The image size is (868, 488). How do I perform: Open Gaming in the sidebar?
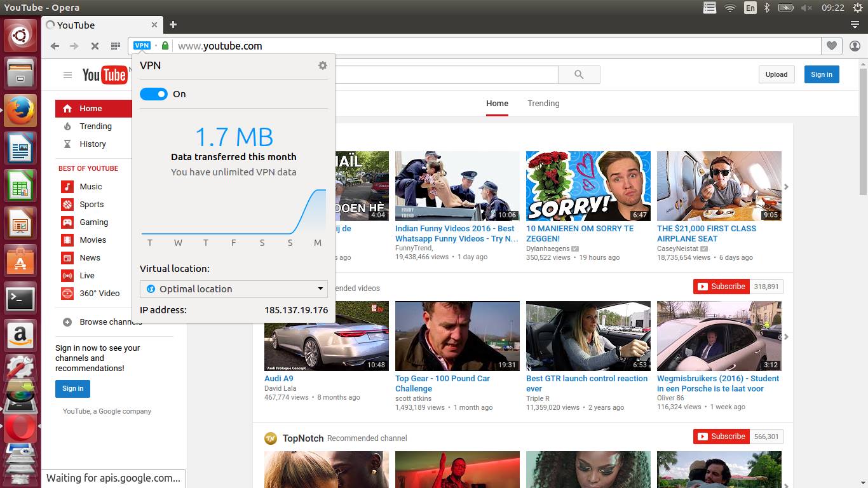93,222
